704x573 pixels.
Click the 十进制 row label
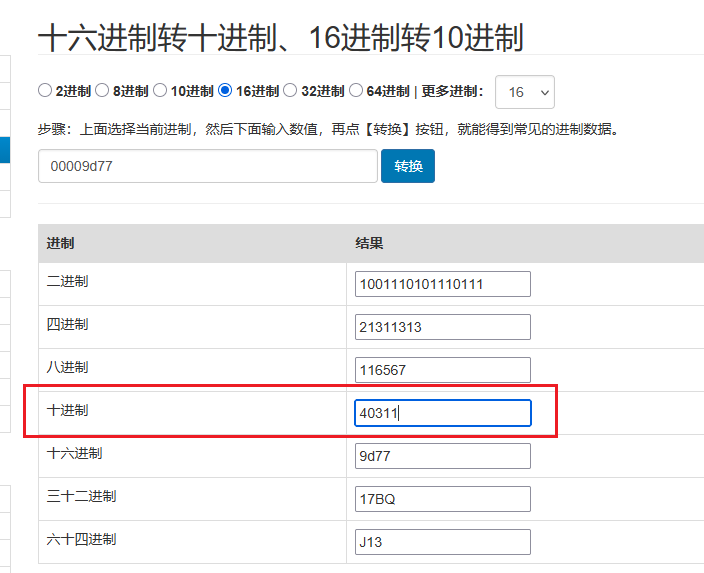[x=67, y=410]
